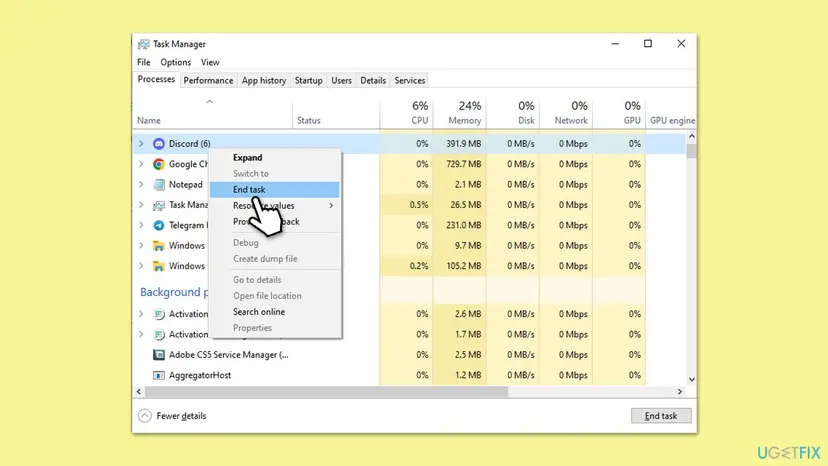The width and height of the screenshot is (828, 466).
Task: Select the Processes tab
Action: (156, 79)
